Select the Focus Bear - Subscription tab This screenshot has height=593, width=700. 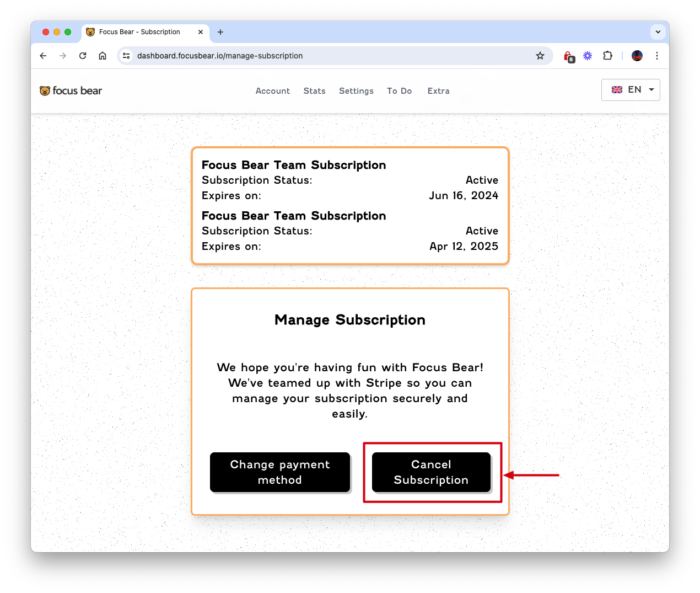(x=146, y=32)
